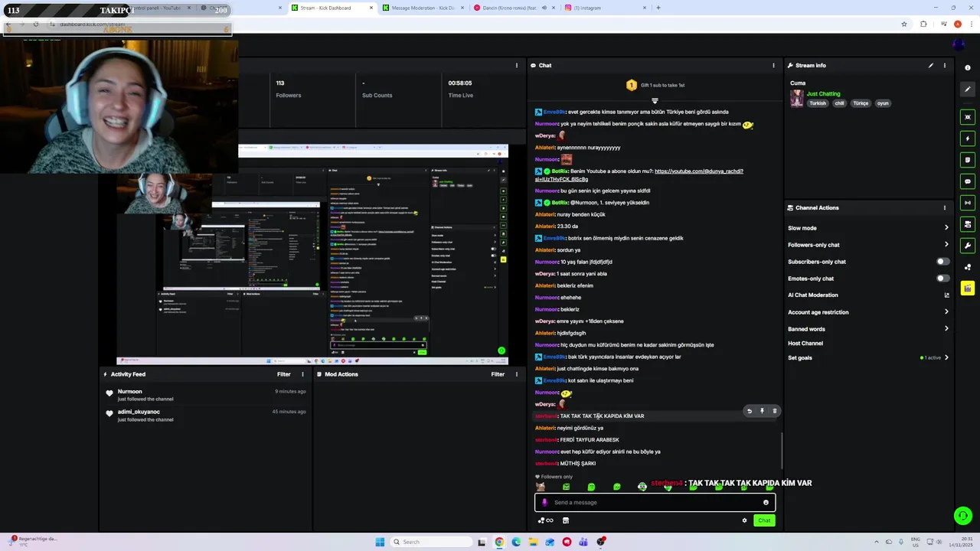Bookmark page with the star icon
The image size is (980, 551).
(904, 24)
